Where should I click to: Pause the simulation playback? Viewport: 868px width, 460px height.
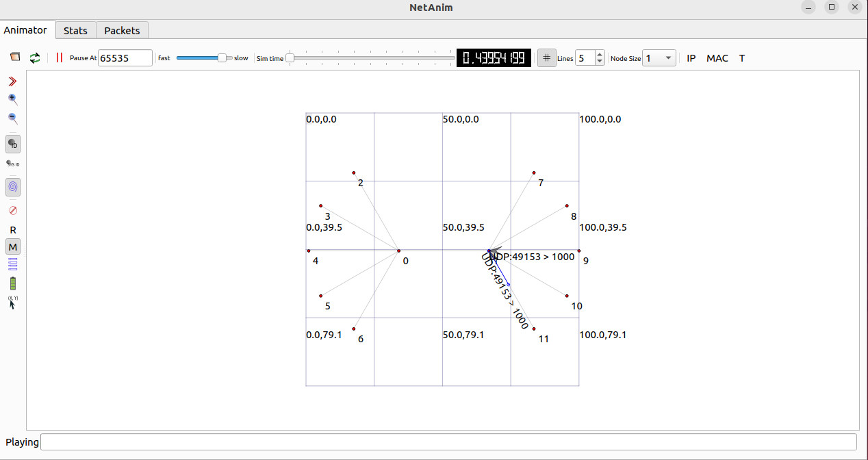[x=59, y=57]
